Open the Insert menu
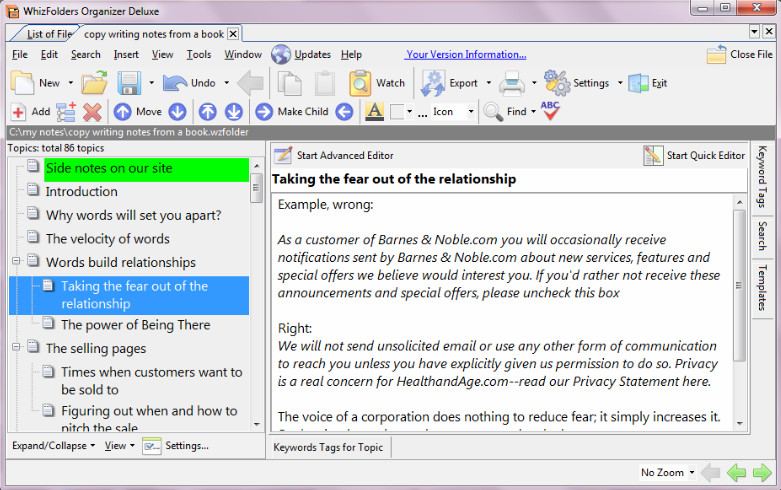 pyautogui.click(x=126, y=54)
